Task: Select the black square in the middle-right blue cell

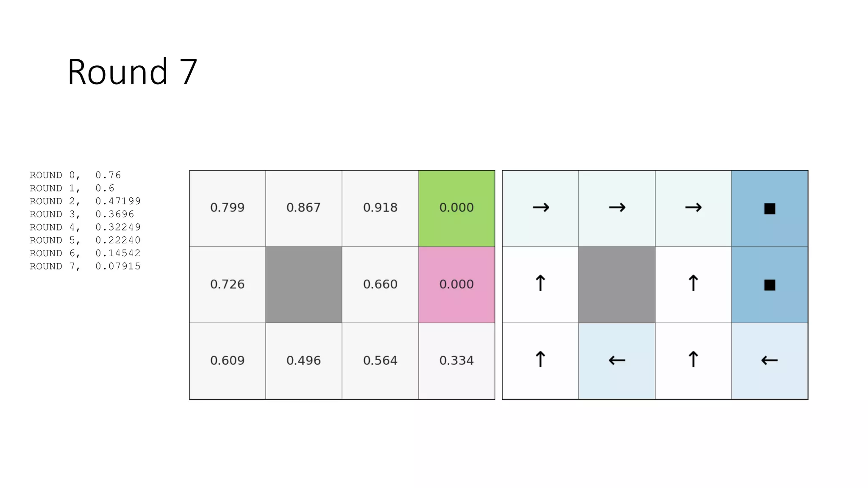Action: [x=770, y=285]
